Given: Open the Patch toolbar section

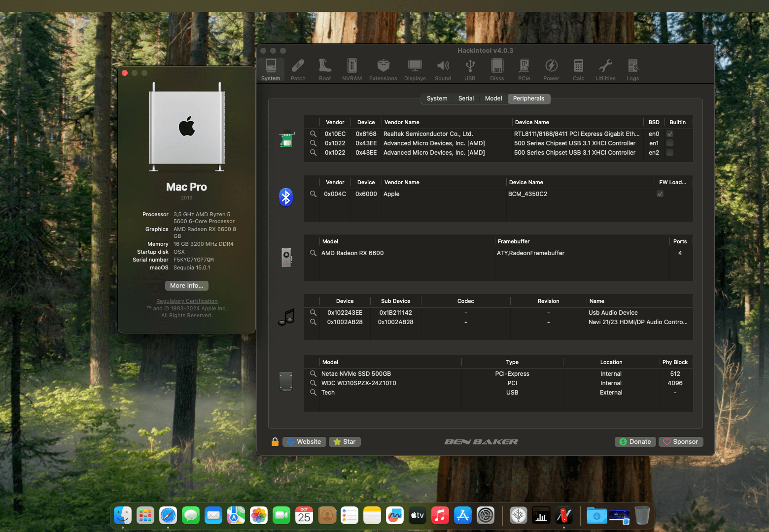Looking at the screenshot, I should pos(298,70).
